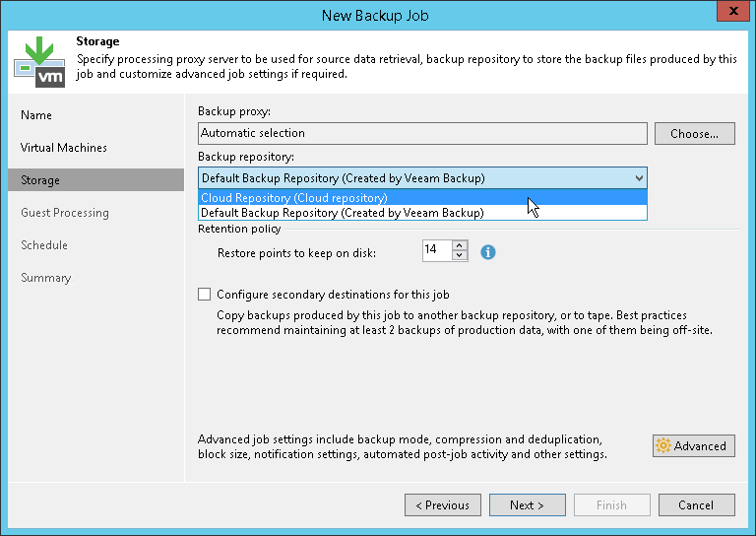Click Choose to pick backup proxy
The height and width of the screenshot is (536, 756).
[695, 133]
